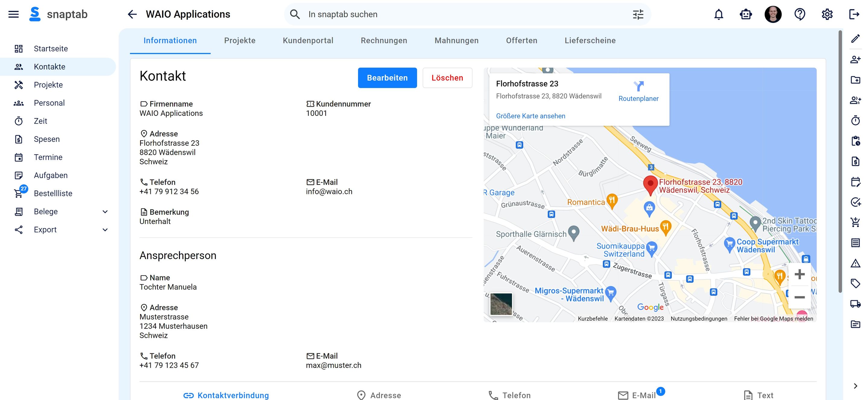Open search filter options icon
Viewport: 868px width, 400px height.
pyautogui.click(x=638, y=14)
